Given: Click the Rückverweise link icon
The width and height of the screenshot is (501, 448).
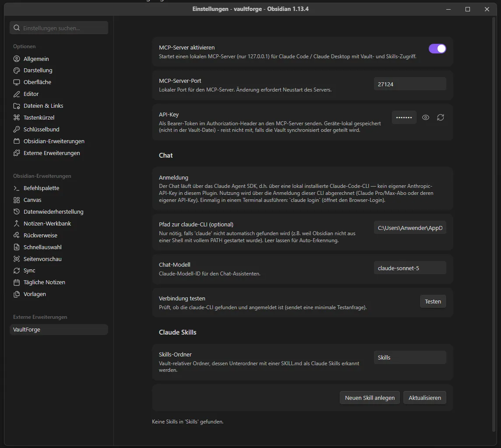Looking at the screenshot, I should (17, 236).
